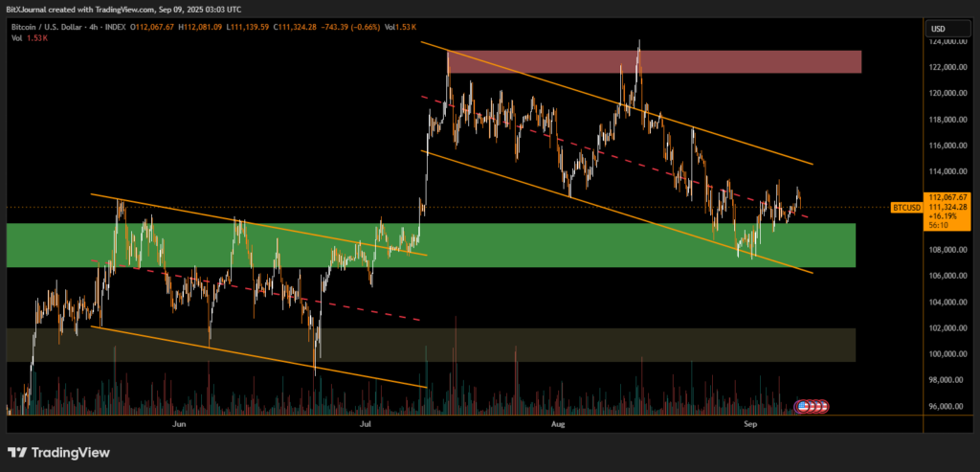Click the Jul label on time axis
The height and width of the screenshot is (472, 980).
click(x=366, y=421)
